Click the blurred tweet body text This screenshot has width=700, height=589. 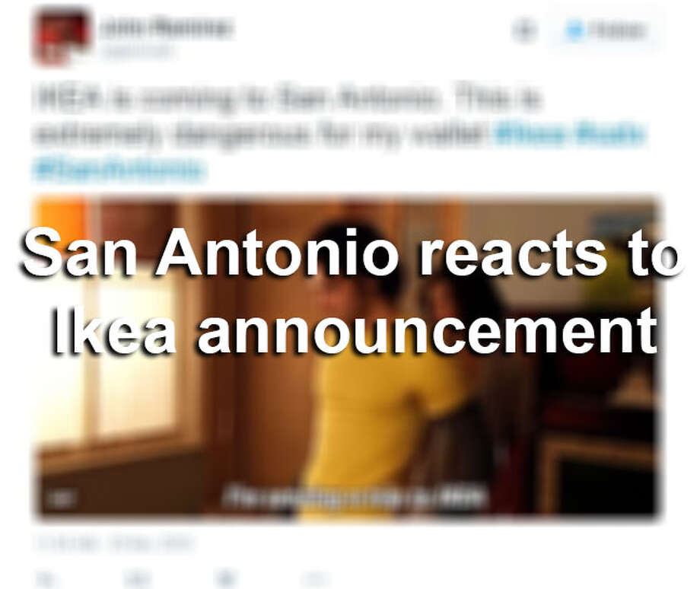pos(339,132)
